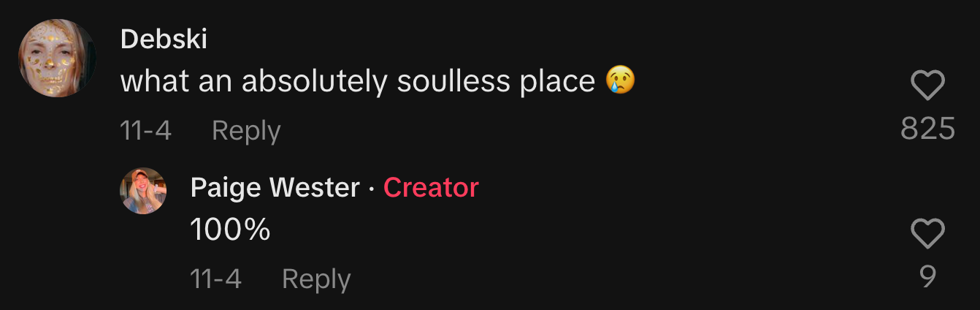Click the 9 like count on the reply

click(x=927, y=276)
